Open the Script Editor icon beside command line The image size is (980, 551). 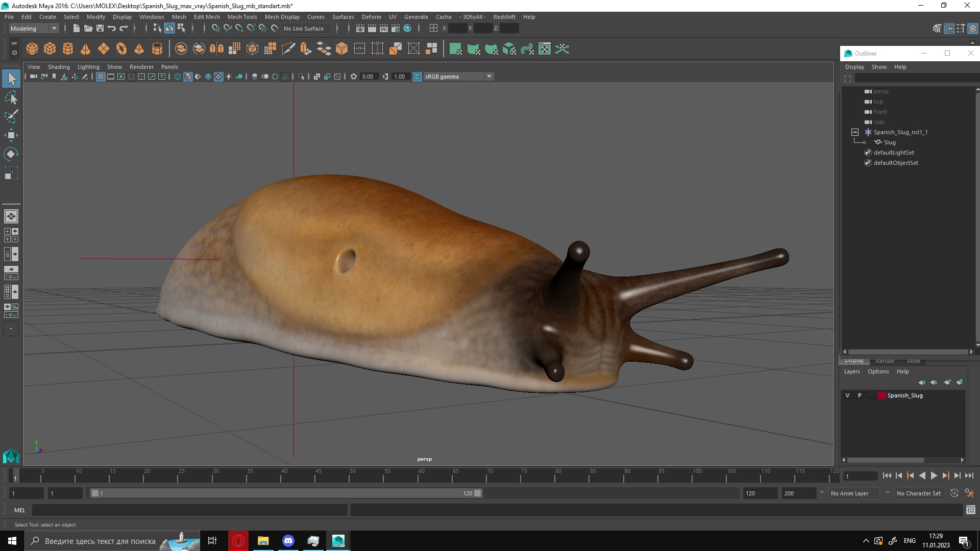coord(971,510)
